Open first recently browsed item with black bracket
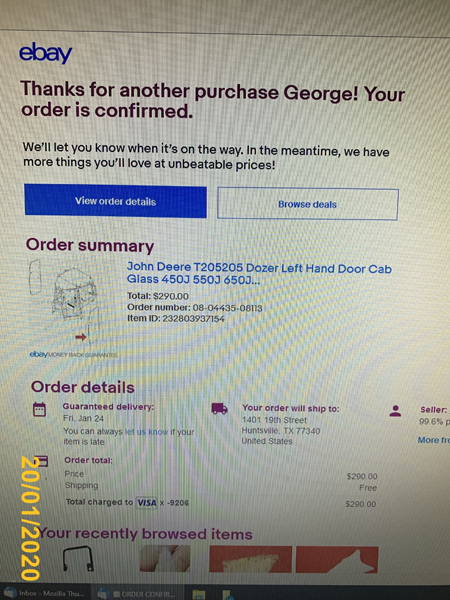The width and height of the screenshot is (450, 600). 78,559
